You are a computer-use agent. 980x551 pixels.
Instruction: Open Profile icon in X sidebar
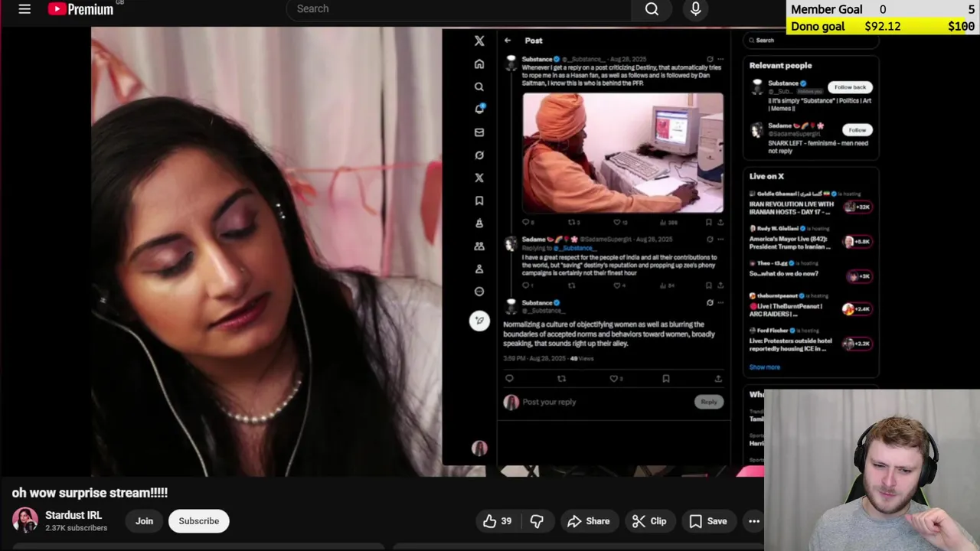click(x=479, y=269)
